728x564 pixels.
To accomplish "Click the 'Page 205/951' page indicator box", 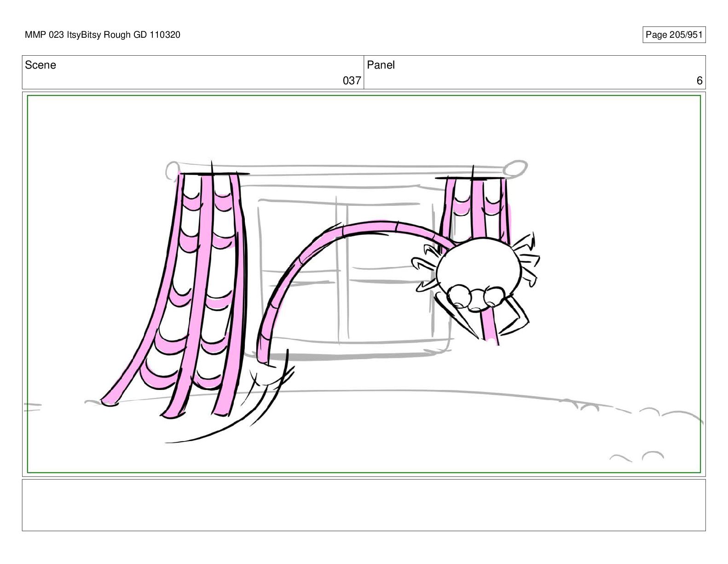I will (674, 35).
